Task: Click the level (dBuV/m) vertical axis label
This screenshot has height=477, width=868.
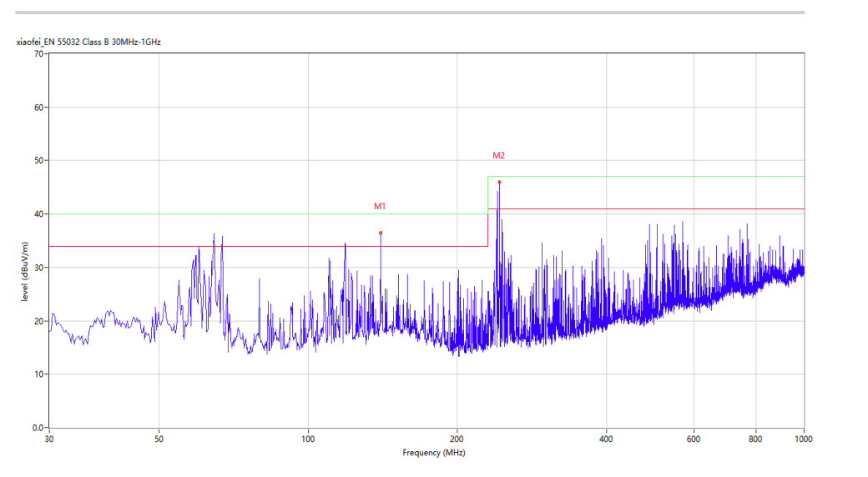Action: click(x=24, y=269)
